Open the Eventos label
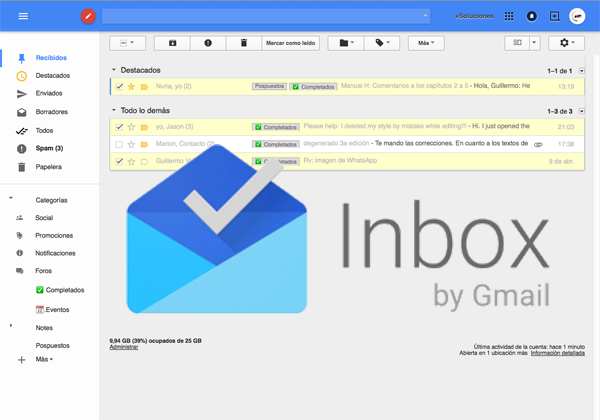 point(57,310)
